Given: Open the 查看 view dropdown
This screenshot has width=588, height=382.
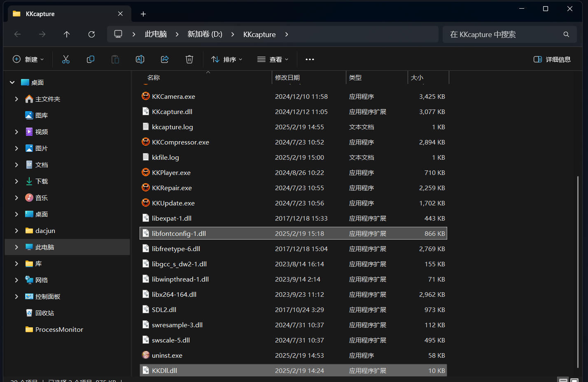Looking at the screenshot, I should coord(273,59).
